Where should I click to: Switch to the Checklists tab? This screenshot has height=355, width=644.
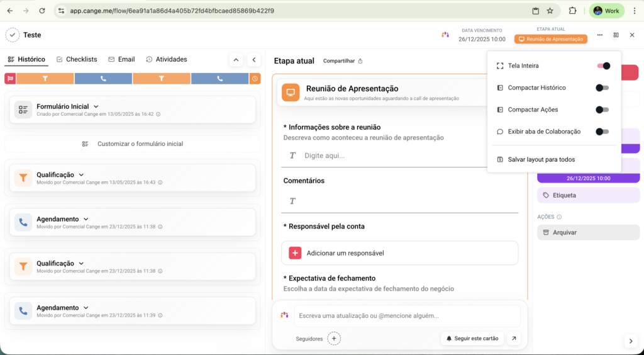[77, 59]
